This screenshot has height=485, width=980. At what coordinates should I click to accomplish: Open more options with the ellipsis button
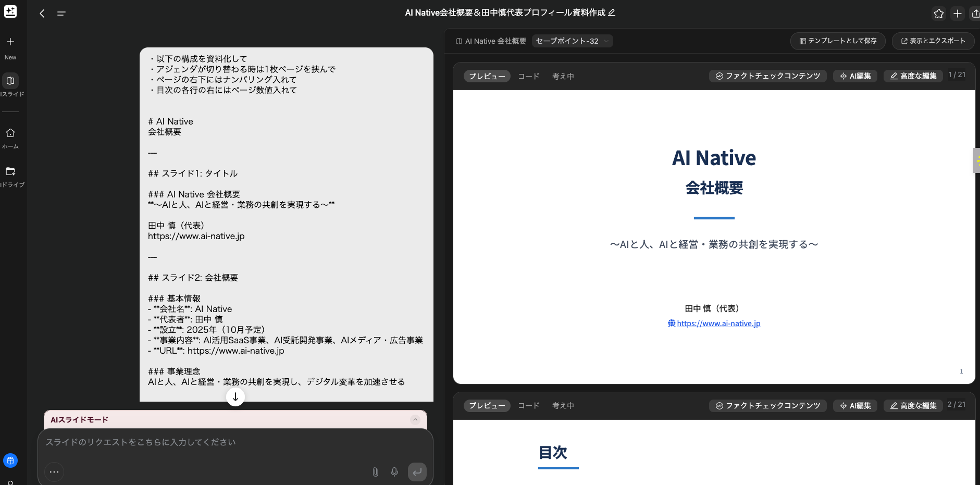tap(54, 471)
